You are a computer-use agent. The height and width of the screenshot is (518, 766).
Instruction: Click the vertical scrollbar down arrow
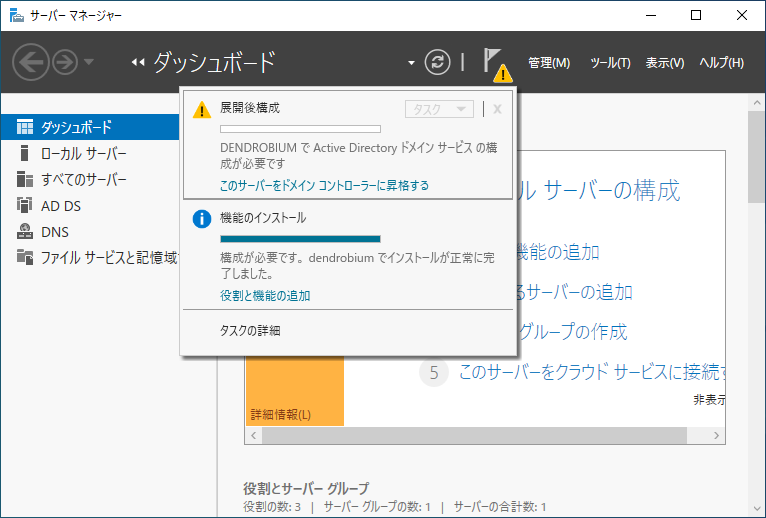click(757, 509)
